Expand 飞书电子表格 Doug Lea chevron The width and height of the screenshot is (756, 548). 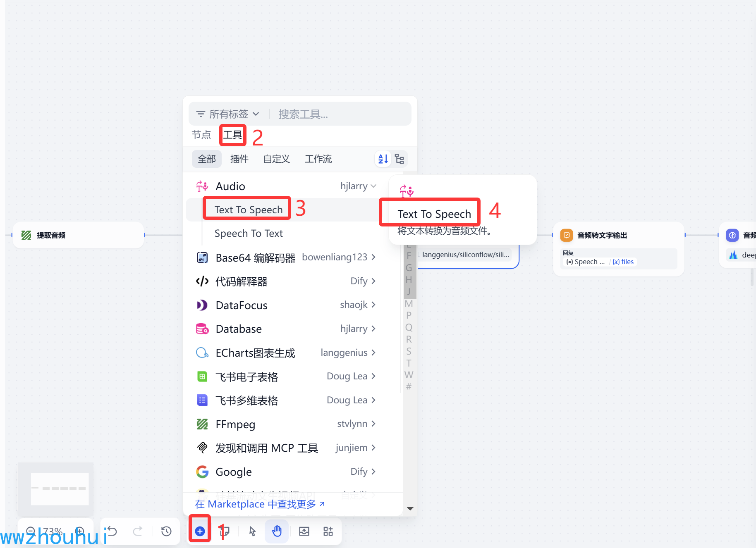point(373,376)
